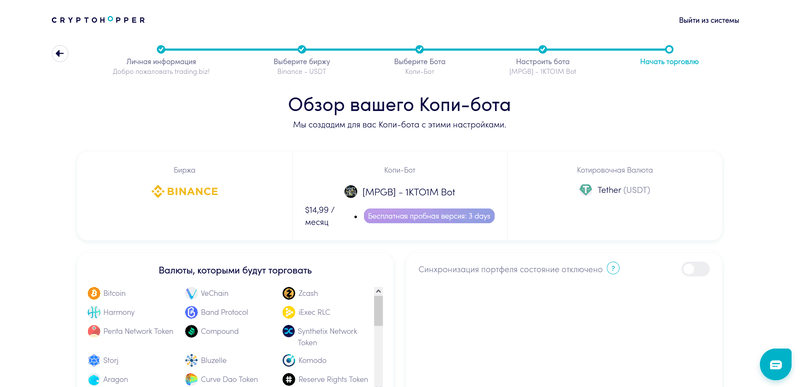Click the Storj label
Screen dimensions: 800x387
pyautogui.click(x=111, y=360)
